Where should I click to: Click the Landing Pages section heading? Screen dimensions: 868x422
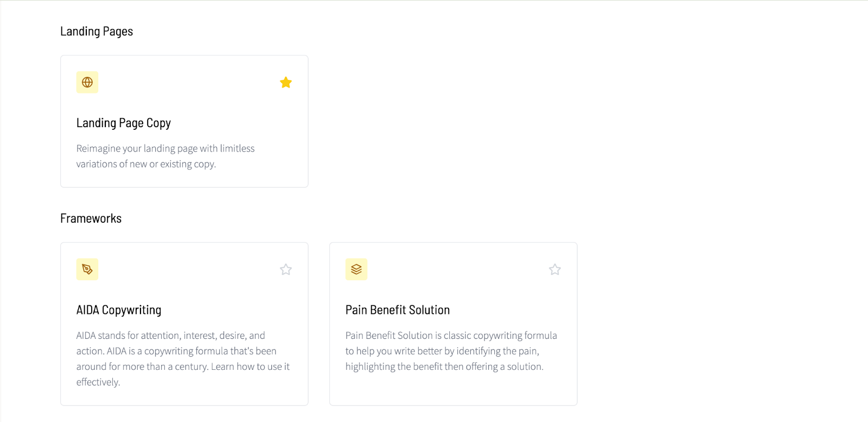point(97,32)
